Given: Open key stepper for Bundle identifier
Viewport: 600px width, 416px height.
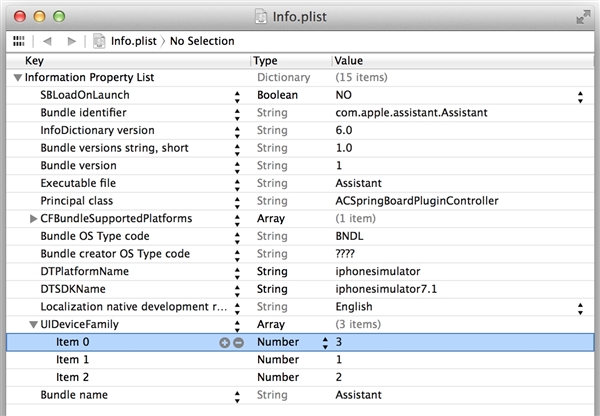Looking at the screenshot, I should pos(237,113).
